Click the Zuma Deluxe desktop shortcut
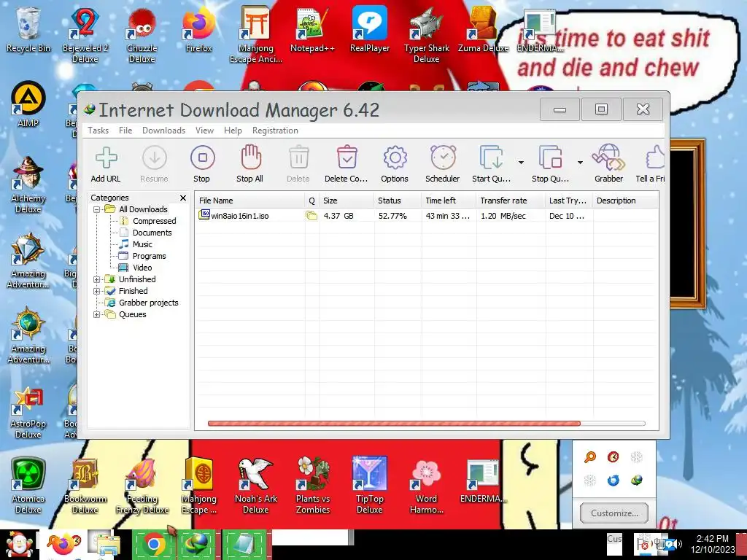 point(483,31)
